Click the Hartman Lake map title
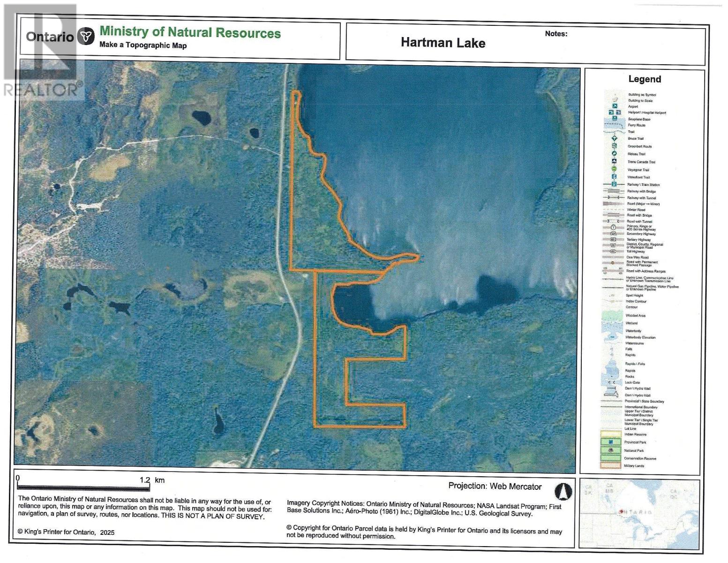This screenshot has width=728, height=563. click(443, 43)
